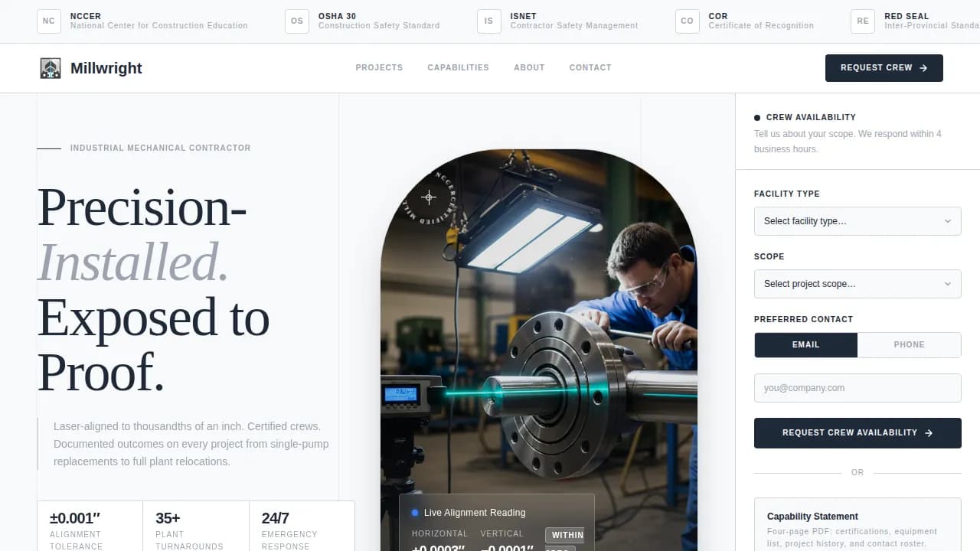The width and height of the screenshot is (980, 551).
Task: Open the Select facility type dropdown
Action: pos(857,221)
